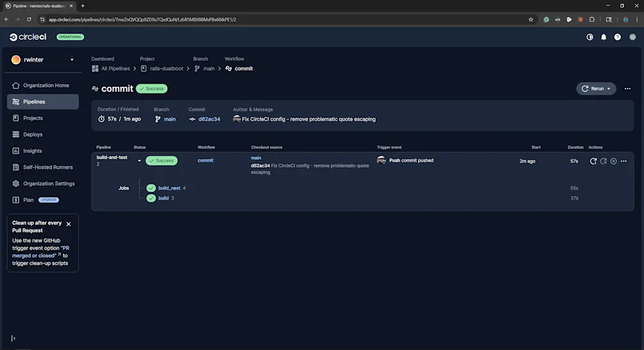Screen dimensions: 644x350
Task: Click the CircleCI logo
Action: click(x=28, y=37)
